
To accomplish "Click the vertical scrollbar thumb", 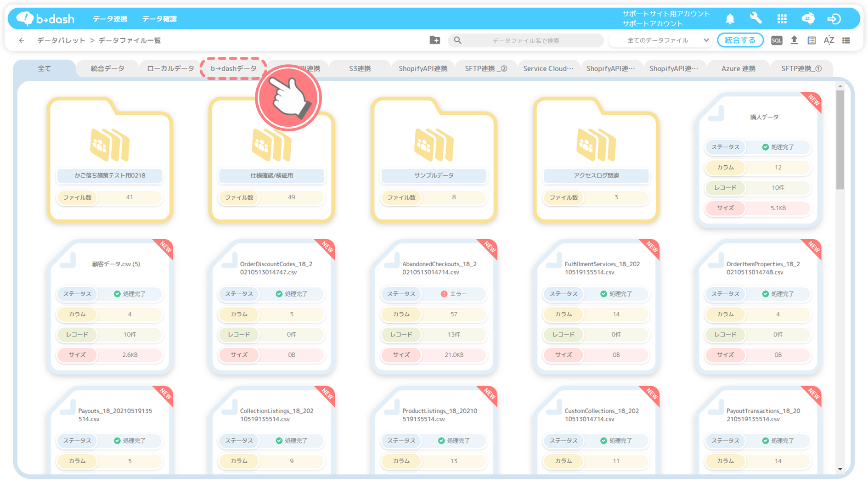I will [840, 140].
